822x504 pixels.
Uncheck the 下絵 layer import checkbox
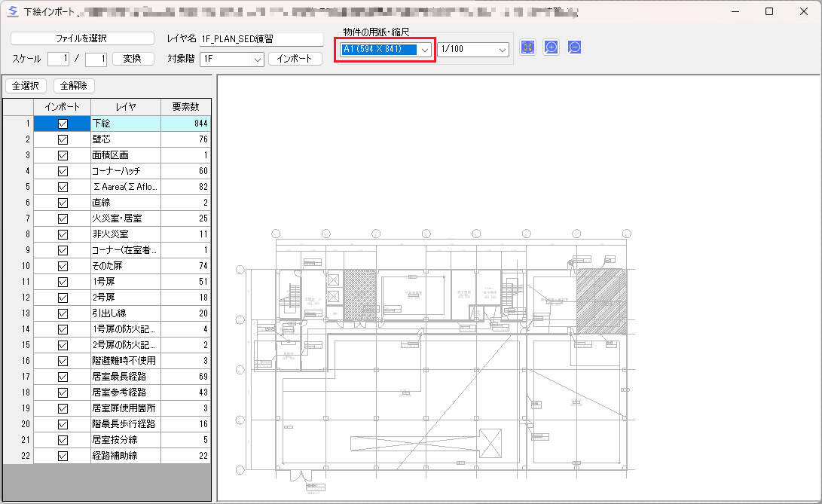pyautogui.click(x=63, y=124)
